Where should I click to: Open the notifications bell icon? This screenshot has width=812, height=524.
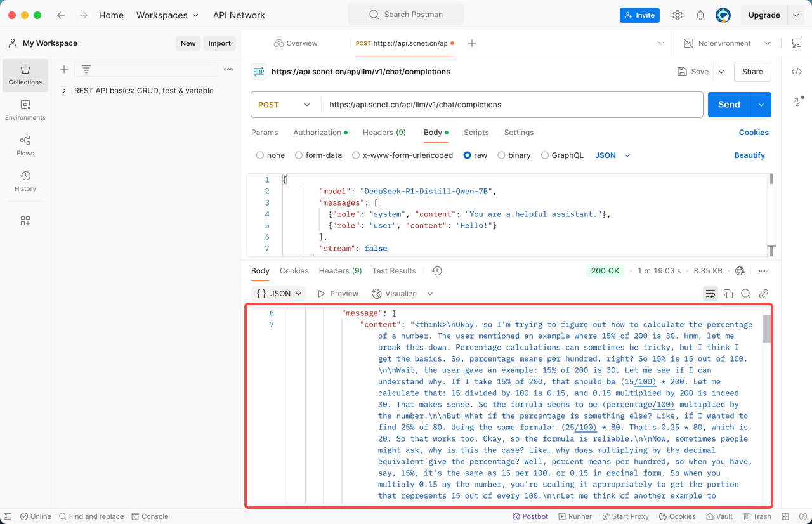(700, 15)
